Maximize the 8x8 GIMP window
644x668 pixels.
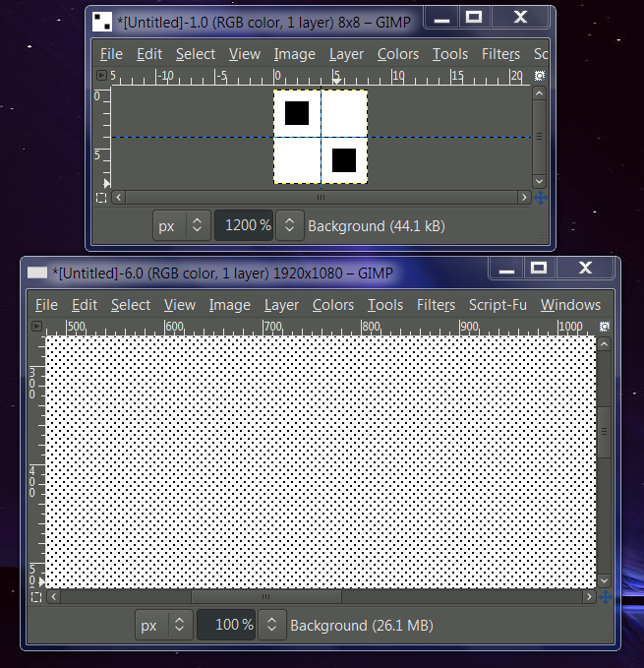coord(473,18)
